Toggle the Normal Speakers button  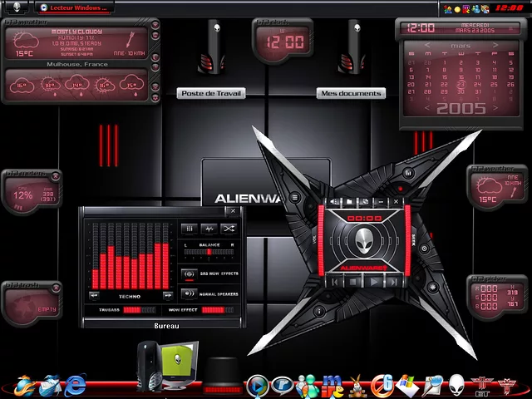(x=189, y=293)
